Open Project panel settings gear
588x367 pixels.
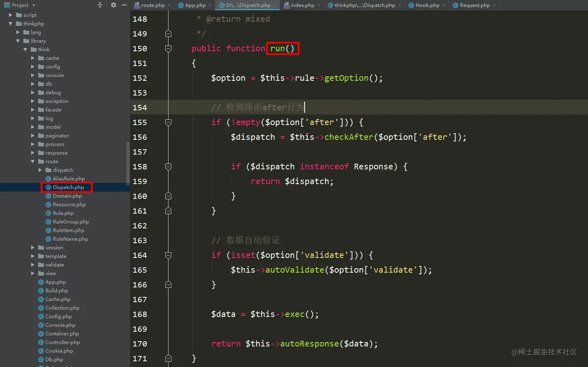(113, 5)
